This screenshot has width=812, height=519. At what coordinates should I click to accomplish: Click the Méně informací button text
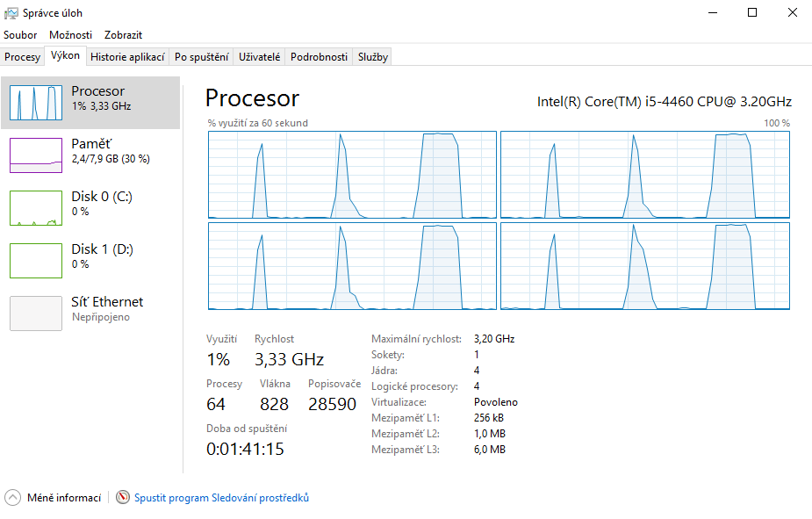coord(63,498)
